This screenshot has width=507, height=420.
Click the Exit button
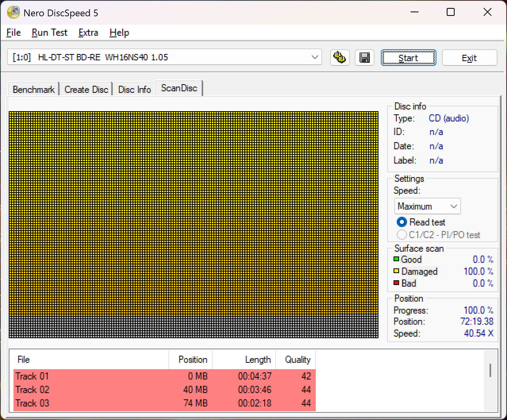click(x=469, y=58)
